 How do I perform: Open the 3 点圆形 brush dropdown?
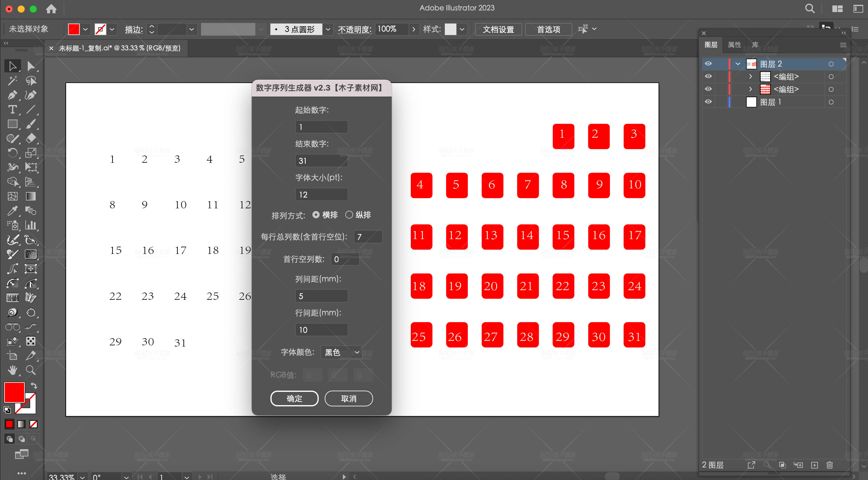(327, 29)
